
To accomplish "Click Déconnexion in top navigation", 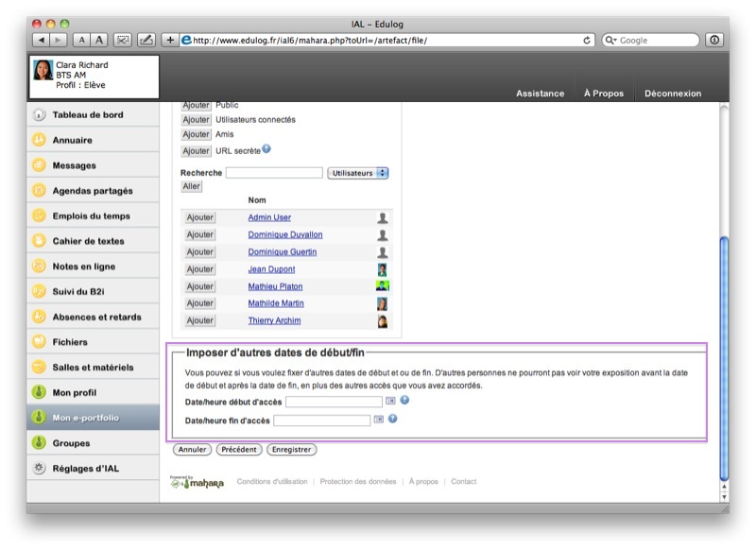I will pyautogui.click(x=673, y=94).
